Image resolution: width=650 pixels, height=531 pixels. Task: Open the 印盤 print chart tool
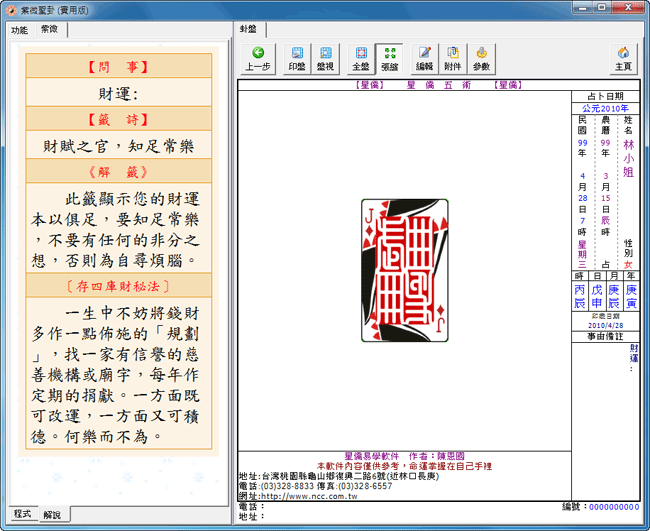point(297,59)
